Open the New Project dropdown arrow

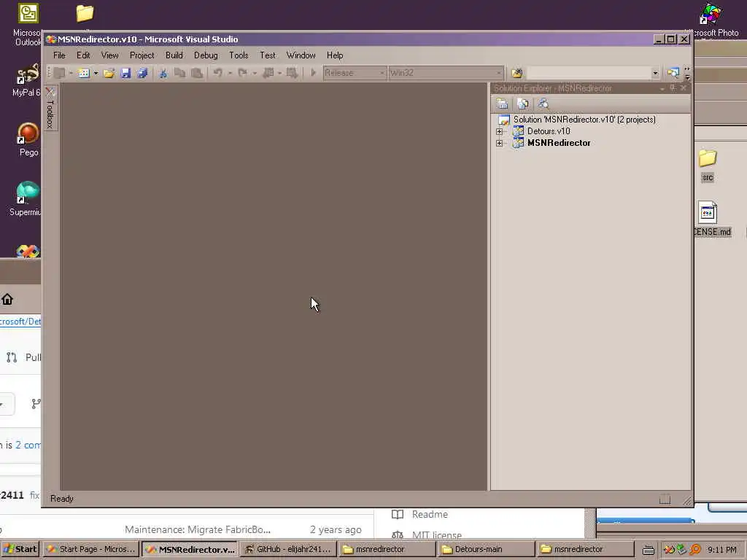pyautogui.click(x=71, y=73)
